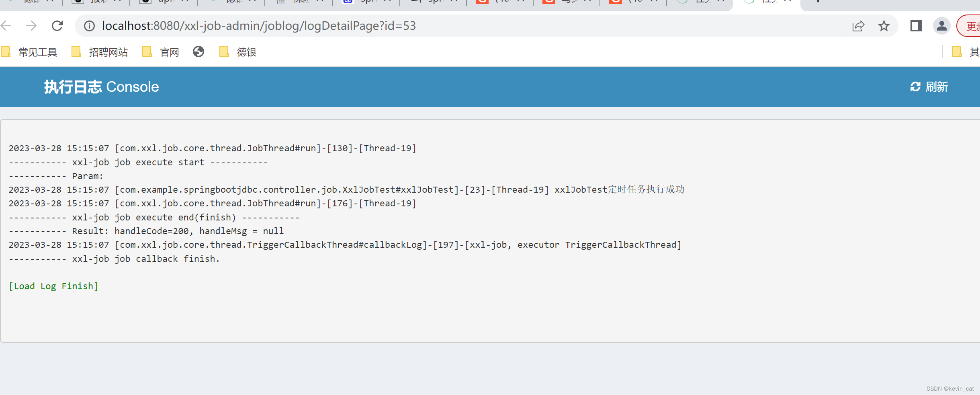
Task: Open the 德银 bookmark folder
Action: [238, 52]
